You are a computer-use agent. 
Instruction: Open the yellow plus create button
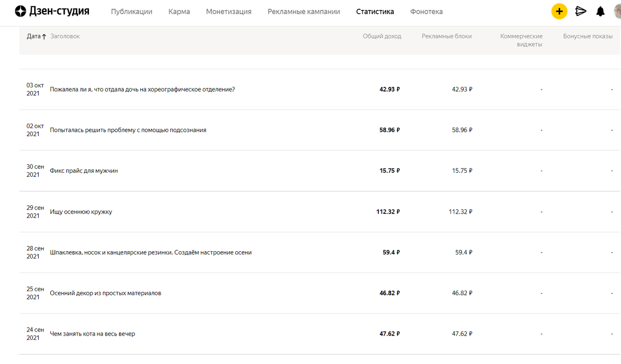(559, 10)
